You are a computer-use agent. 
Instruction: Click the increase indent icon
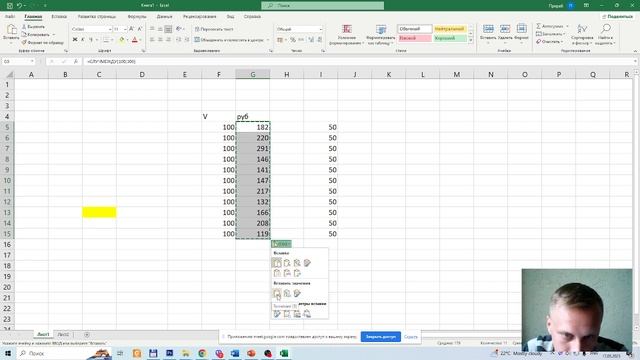[x=187, y=40]
